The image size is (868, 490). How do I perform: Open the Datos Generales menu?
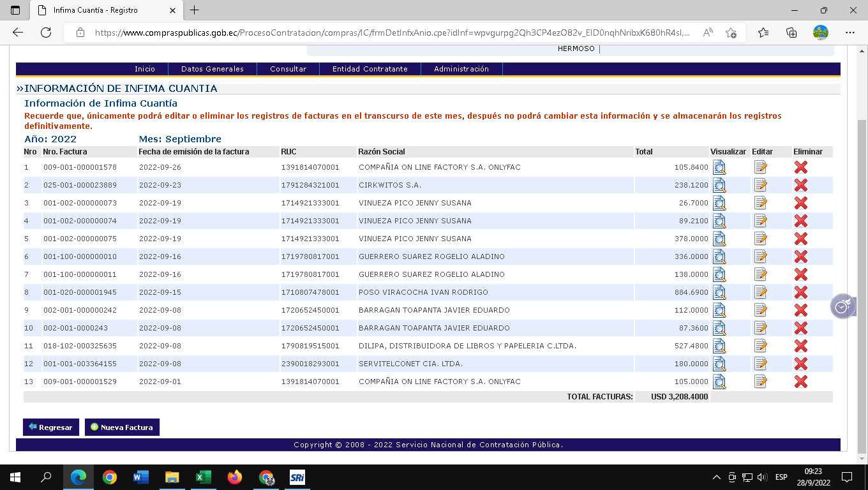pos(213,69)
